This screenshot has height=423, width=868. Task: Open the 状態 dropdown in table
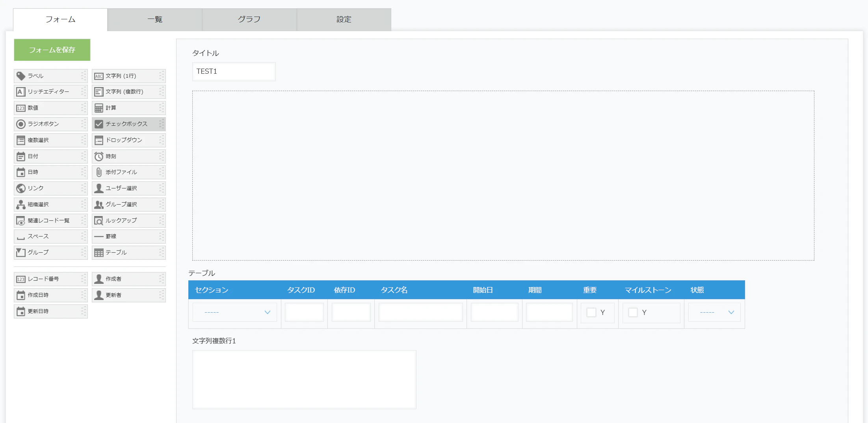(714, 312)
